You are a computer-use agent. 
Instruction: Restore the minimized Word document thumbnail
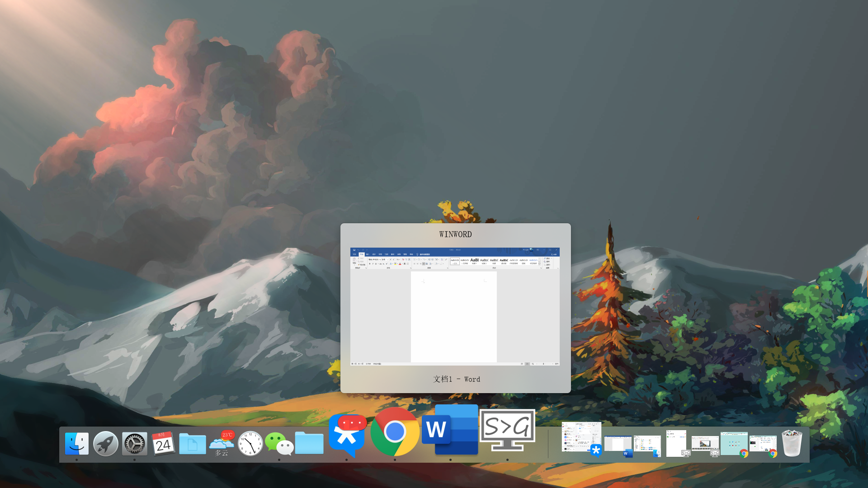(618, 444)
